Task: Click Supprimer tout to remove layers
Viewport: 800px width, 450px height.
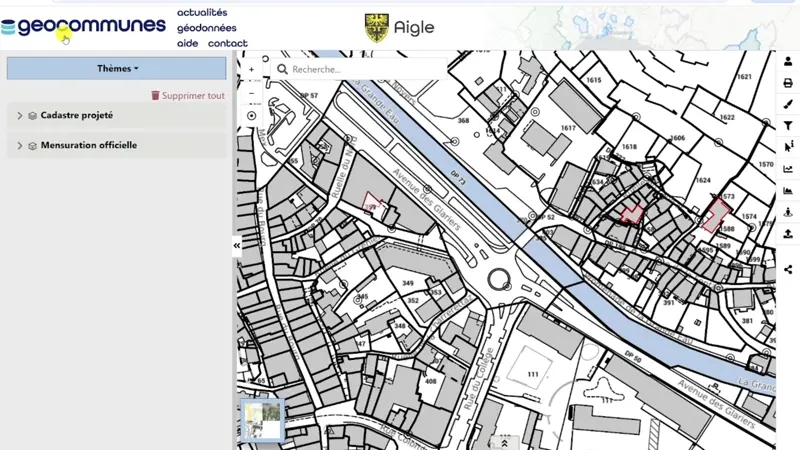Action: point(188,96)
